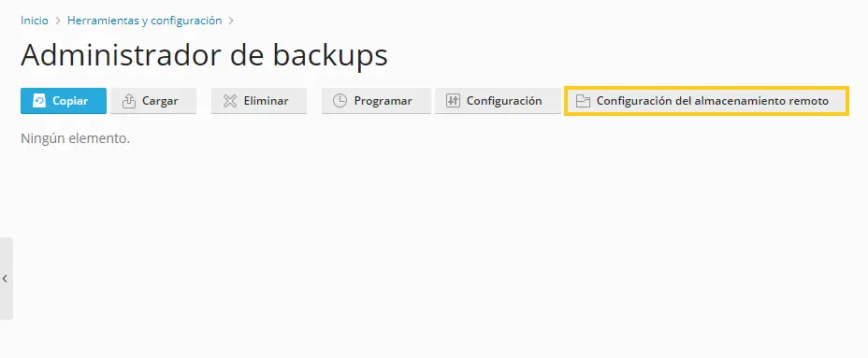Expand the collapsed left sidebar panel
Image resolution: width=868 pixels, height=358 pixels.
pyautogui.click(x=7, y=279)
